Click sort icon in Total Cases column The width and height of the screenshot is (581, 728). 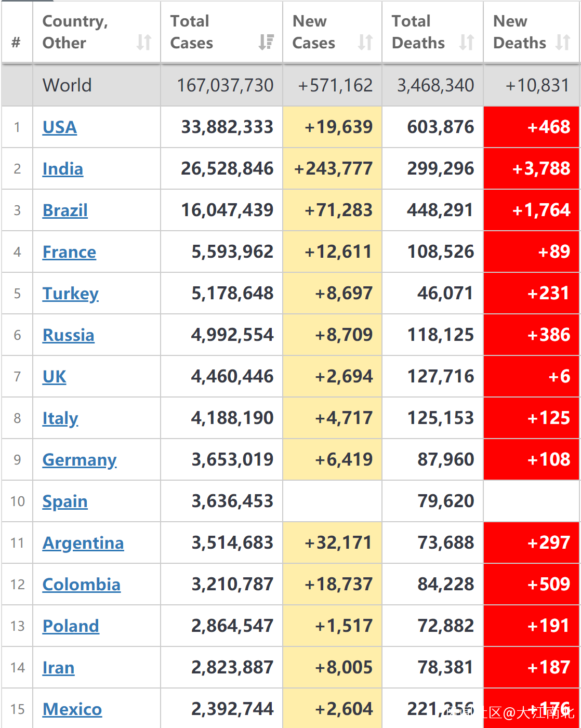pyautogui.click(x=266, y=42)
